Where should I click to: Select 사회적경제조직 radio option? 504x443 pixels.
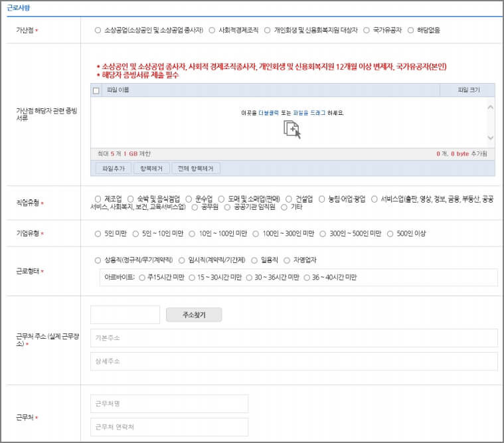[212, 30]
